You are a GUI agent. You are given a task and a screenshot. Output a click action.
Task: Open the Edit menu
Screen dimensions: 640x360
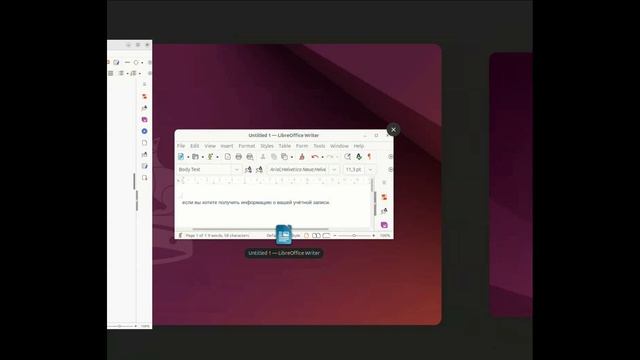(195, 146)
